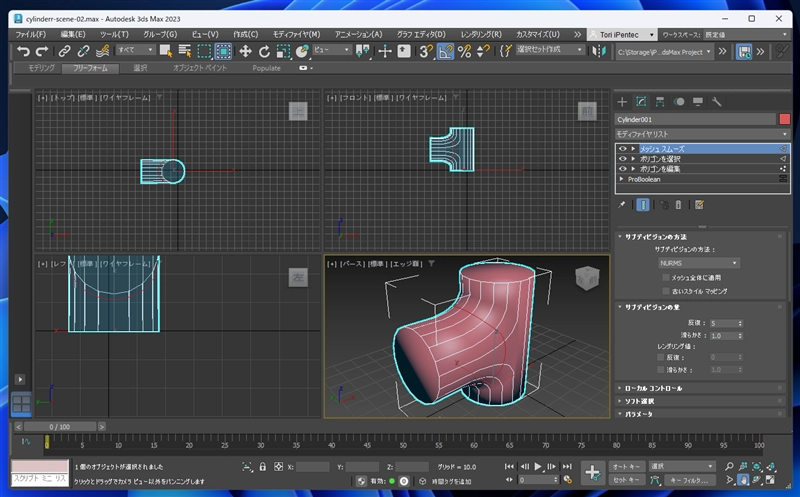Toggle Show End Result in modifier stack
The width and height of the screenshot is (800, 497).
pyautogui.click(x=643, y=205)
